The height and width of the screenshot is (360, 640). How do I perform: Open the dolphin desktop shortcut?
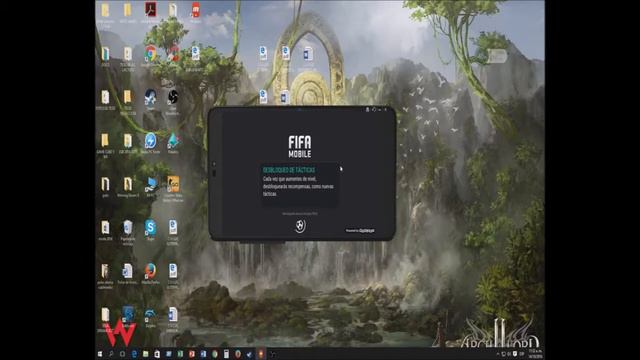(x=150, y=315)
